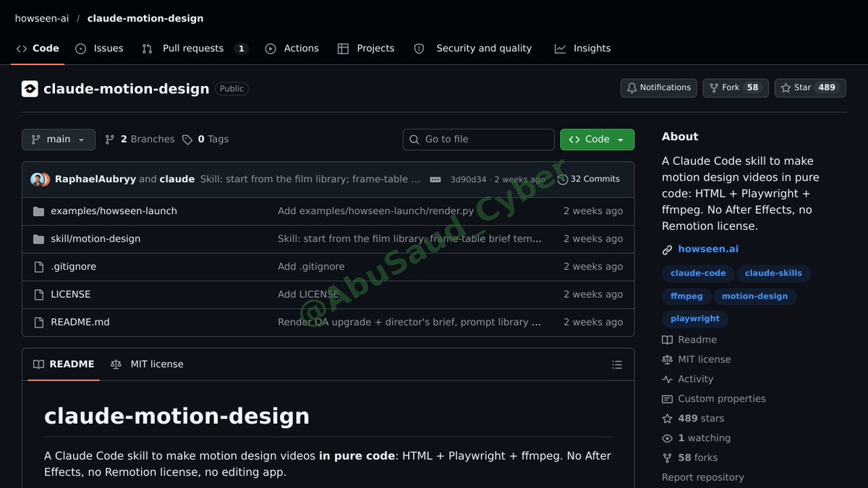Image resolution: width=868 pixels, height=488 pixels.
Task: Click the fork icon beside 58 forks
Action: 667,458
